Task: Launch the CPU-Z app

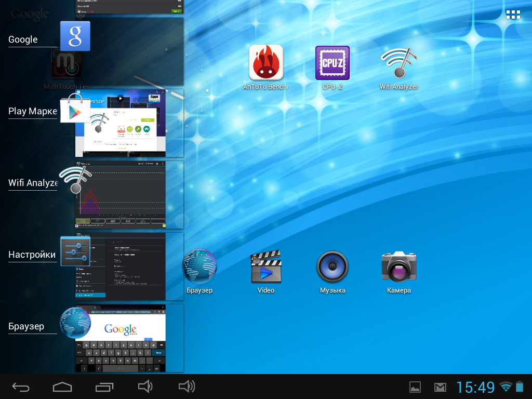Action: pos(332,62)
